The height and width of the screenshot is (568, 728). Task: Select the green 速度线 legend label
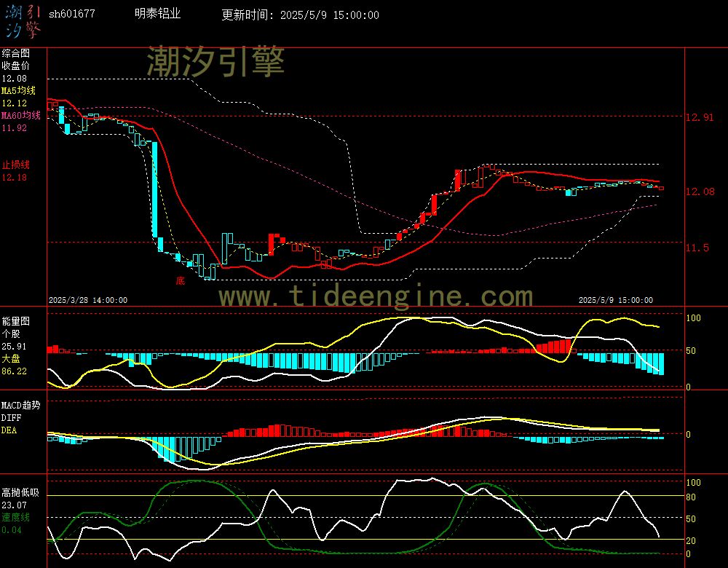pos(16,517)
